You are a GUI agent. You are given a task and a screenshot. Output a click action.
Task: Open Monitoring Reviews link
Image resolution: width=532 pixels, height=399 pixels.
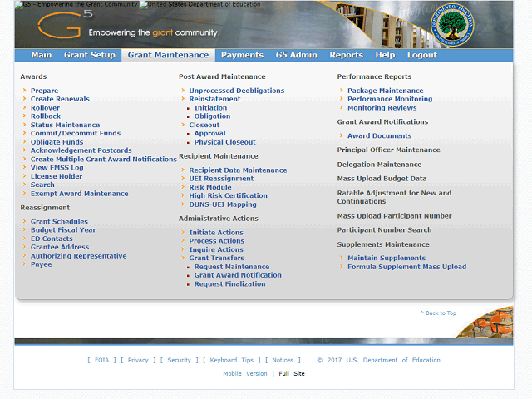[x=382, y=108]
